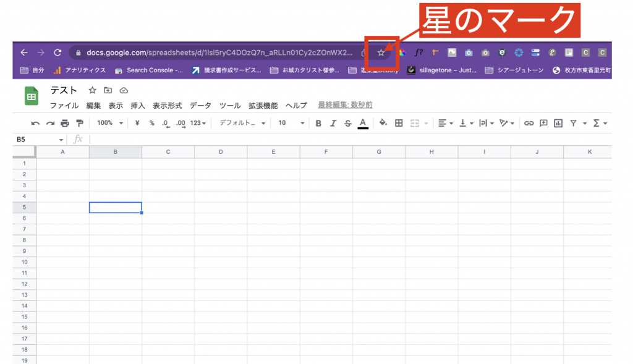Open the 123 number format dropdown

198,123
